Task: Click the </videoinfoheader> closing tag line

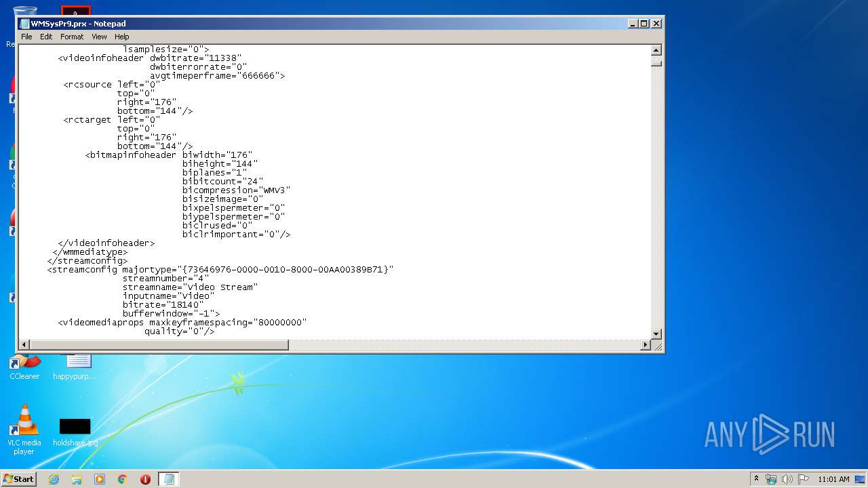Action: pyautogui.click(x=106, y=243)
